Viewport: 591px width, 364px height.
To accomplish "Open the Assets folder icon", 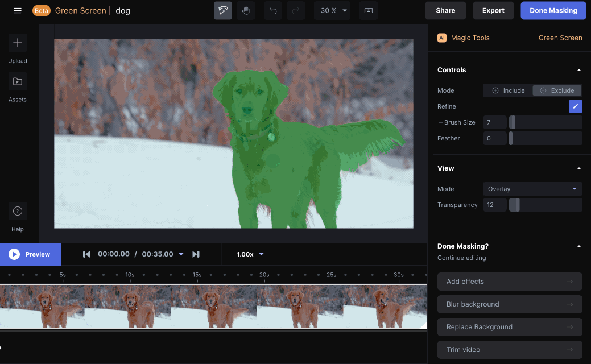I will coord(17,81).
